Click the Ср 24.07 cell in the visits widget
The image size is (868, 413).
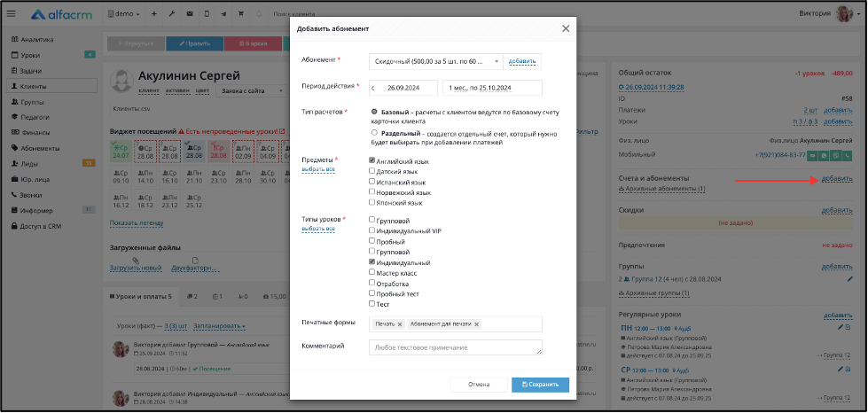121,151
